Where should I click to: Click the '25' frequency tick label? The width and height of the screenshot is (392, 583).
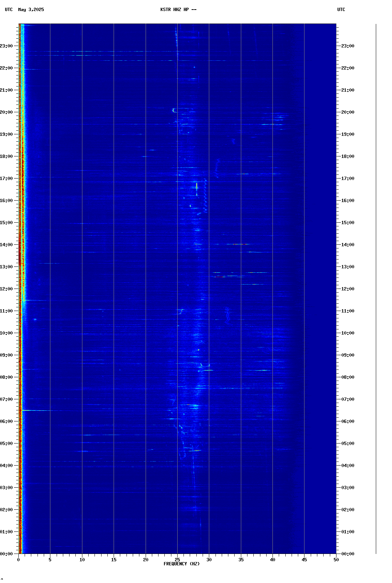pyautogui.click(x=177, y=560)
